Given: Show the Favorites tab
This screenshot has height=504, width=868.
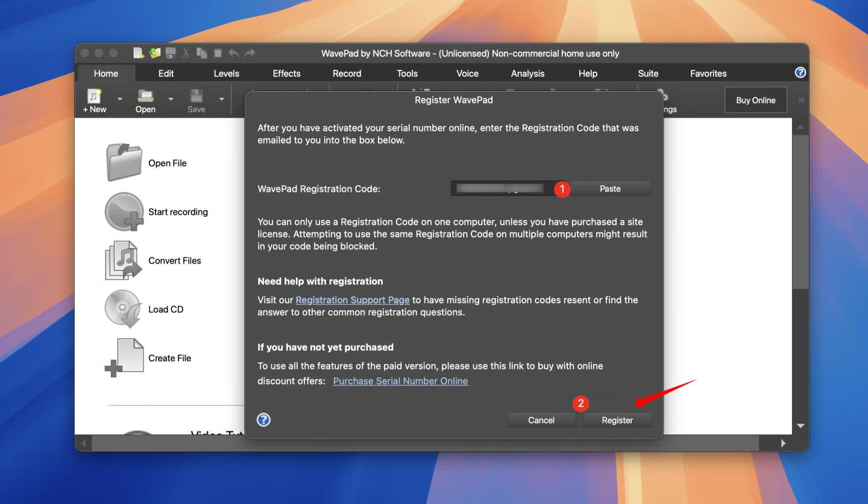Looking at the screenshot, I should point(708,74).
